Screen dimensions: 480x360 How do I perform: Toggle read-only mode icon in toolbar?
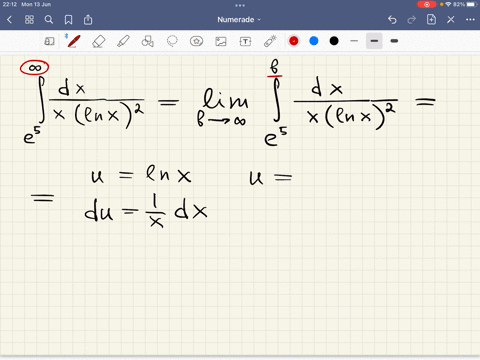click(x=49, y=41)
